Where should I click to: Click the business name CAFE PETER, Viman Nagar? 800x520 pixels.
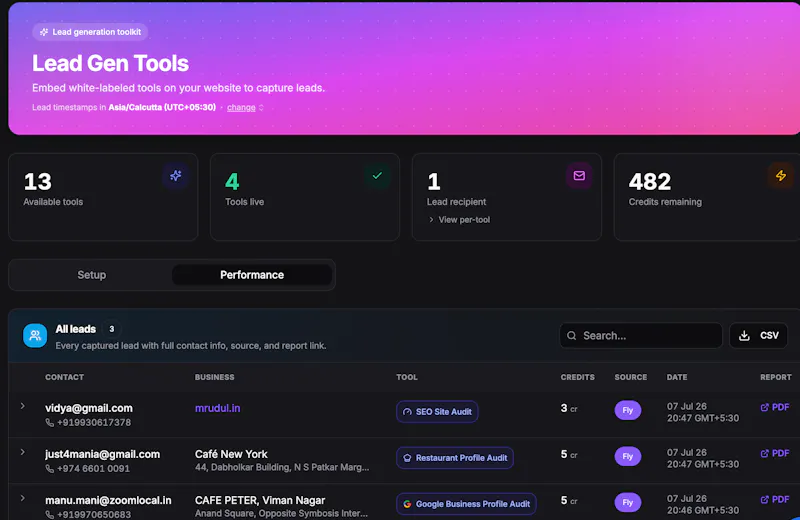pos(260,501)
